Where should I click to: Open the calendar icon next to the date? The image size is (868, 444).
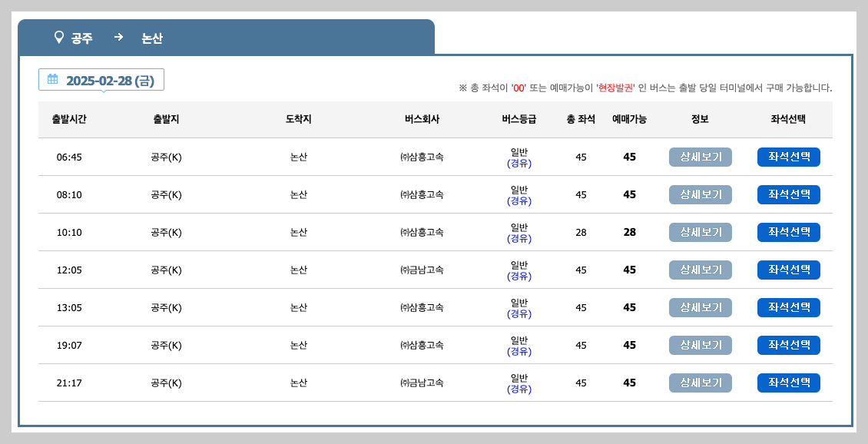51,79
